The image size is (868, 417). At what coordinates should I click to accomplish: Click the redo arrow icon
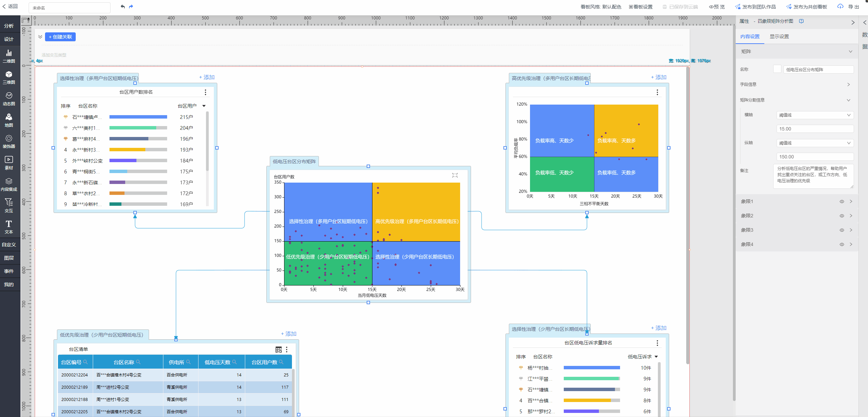coord(131,7)
